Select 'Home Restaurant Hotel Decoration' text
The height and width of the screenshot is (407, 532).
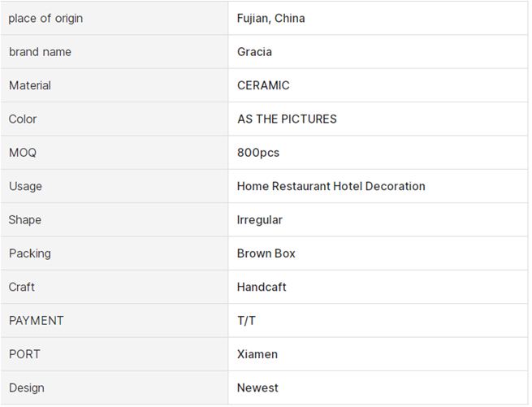(331, 186)
